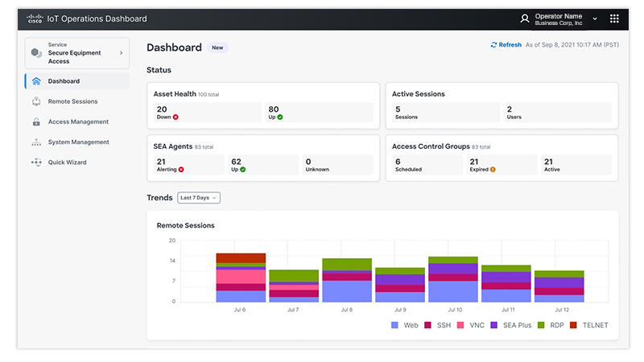
Task: Click the Remote Sessions sidebar icon
Action: click(x=36, y=102)
